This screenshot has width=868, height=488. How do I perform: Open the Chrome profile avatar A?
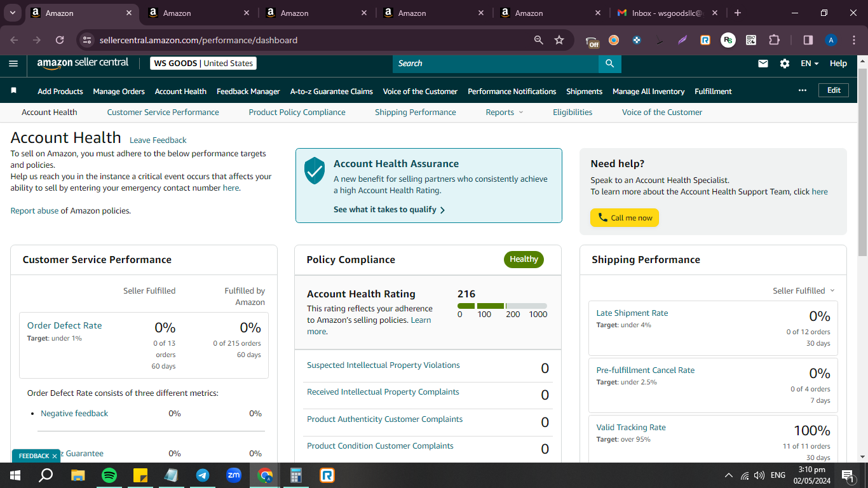pyautogui.click(x=831, y=40)
